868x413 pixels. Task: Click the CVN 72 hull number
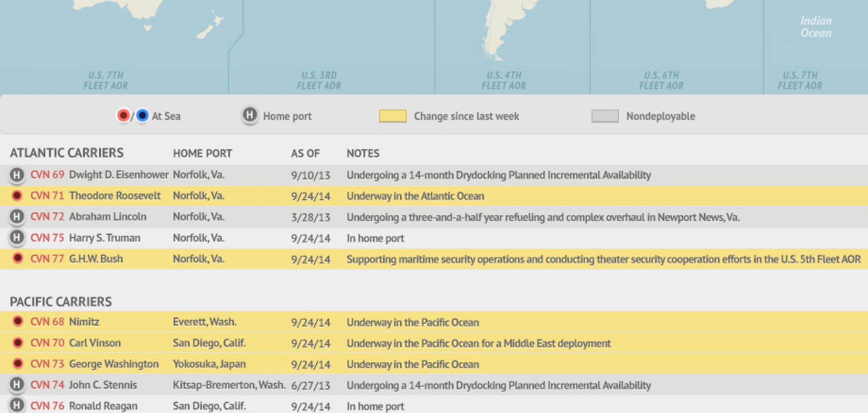tap(47, 217)
